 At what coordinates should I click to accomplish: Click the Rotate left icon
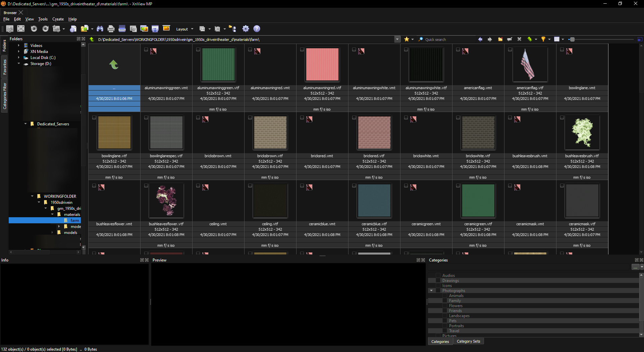(x=34, y=29)
